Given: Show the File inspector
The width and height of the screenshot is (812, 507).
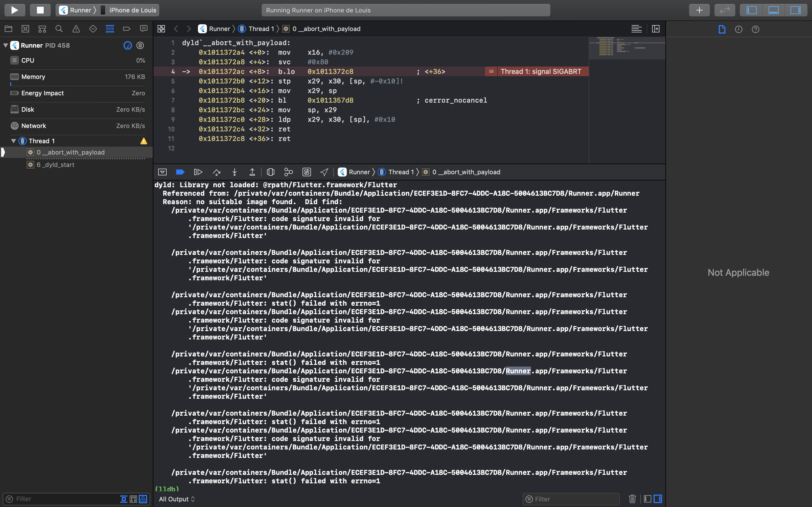Looking at the screenshot, I should 722,29.
